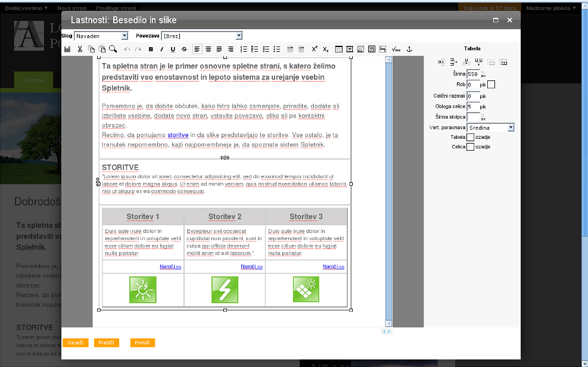Click the magnifier find icon

(113, 49)
